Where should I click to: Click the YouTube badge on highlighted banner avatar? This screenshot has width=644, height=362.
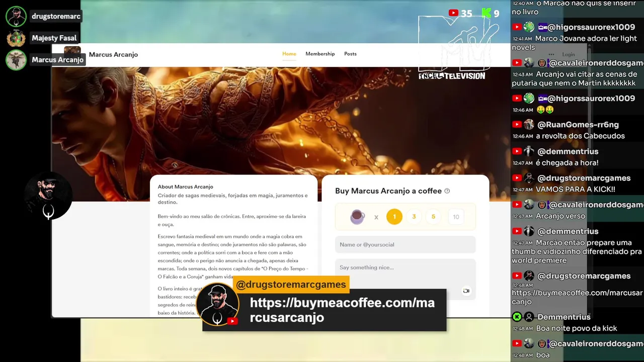pyautogui.click(x=232, y=321)
